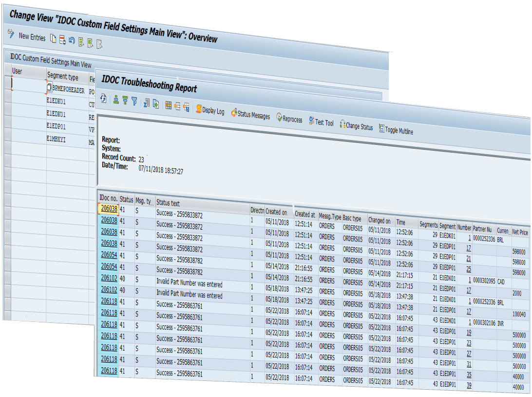Image resolution: width=532 pixels, height=397 pixels.
Task: Open second IDoc 206102 link
Action: [x=109, y=290]
